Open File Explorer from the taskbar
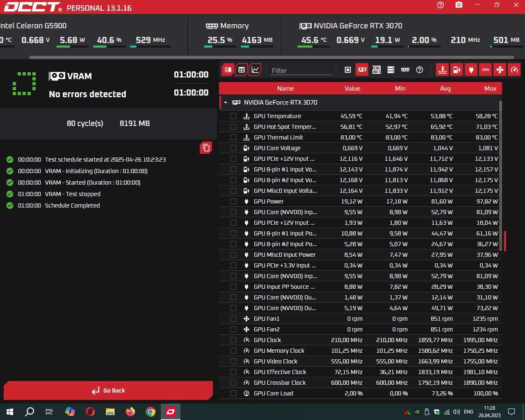Viewport: 525px width, 420px height. pyautogui.click(x=110, y=412)
